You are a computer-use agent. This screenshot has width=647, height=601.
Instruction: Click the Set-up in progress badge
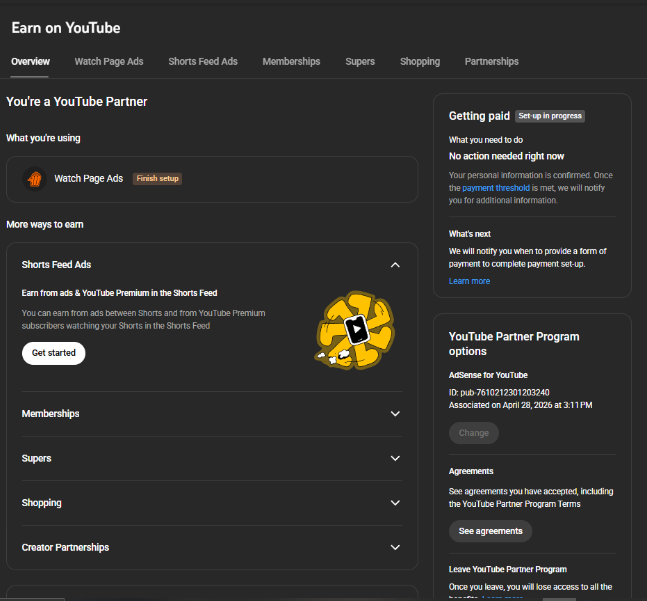(550, 116)
